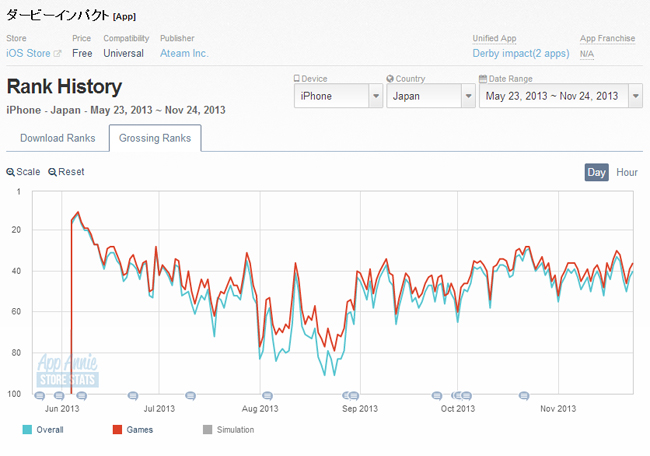This screenshot has height=456, width=650.
Task: Click the first event bubble before Jun 2013
Action: (39, 396)
